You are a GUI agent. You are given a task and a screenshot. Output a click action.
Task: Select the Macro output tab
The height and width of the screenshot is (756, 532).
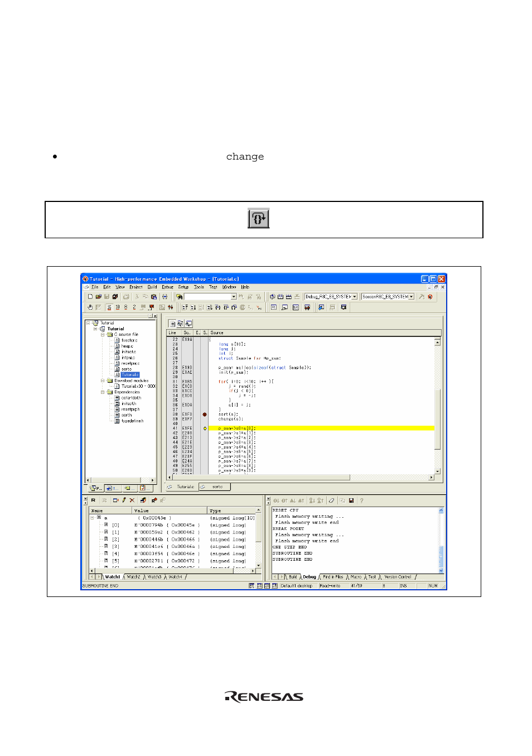(x=356, y=577)
